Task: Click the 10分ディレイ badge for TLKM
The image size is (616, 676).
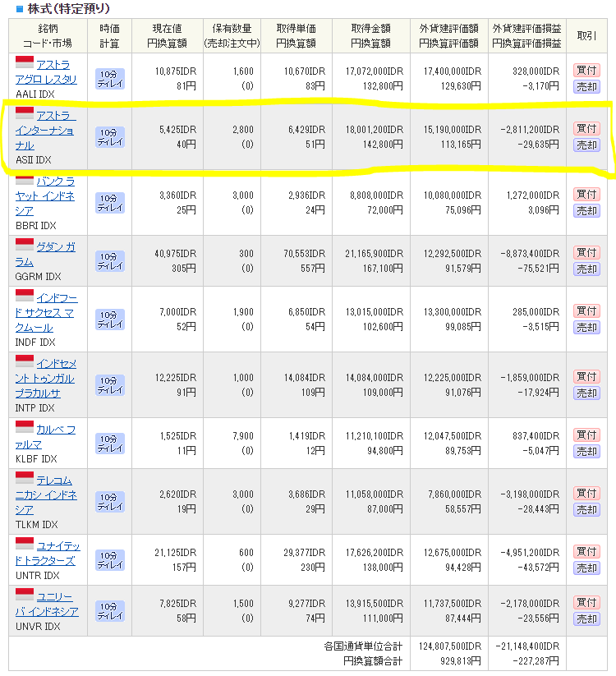Action: (x=110, y=501)
